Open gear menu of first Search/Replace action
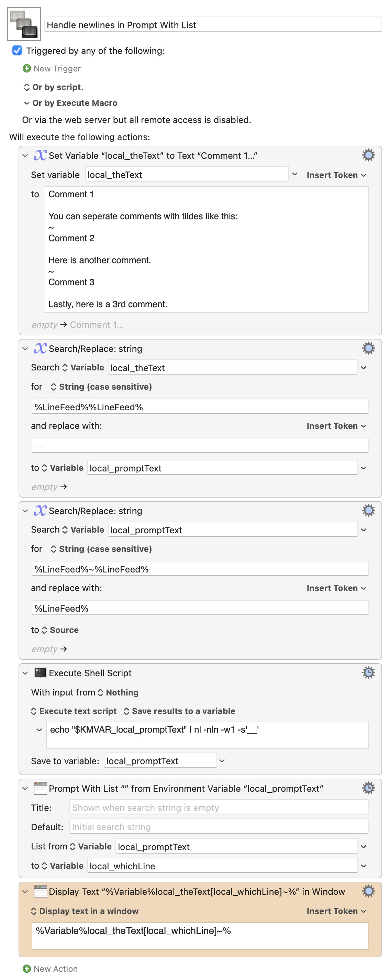Image resolution: width=389 pixels, height=980 pixels. point(368,348)
